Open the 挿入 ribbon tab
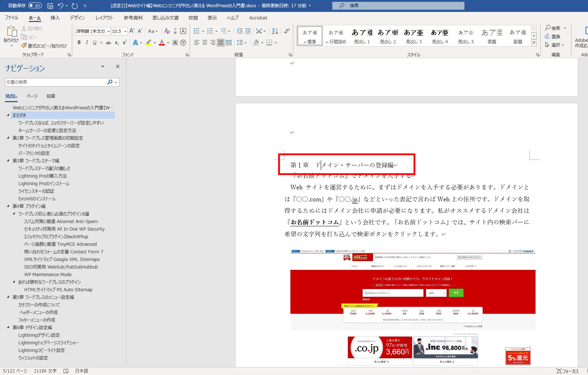This screenshot has height=375, width=588. (55, 18)
